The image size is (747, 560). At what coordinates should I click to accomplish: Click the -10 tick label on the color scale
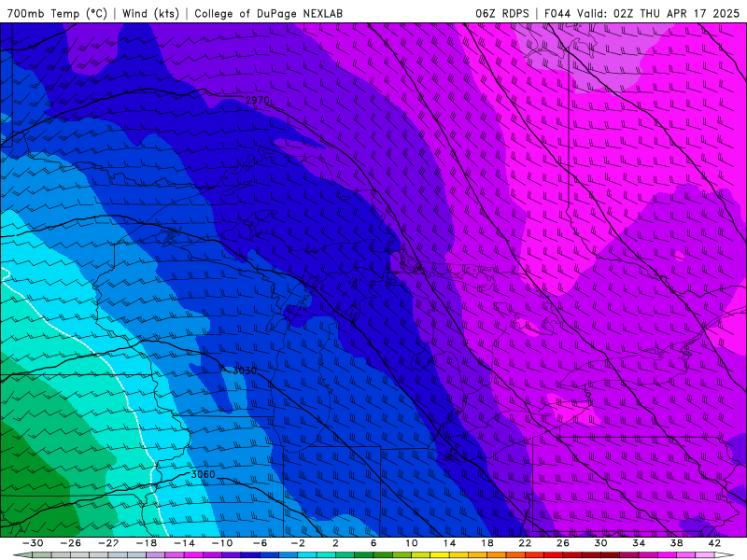pyautogui.click(x=222, y=543)
